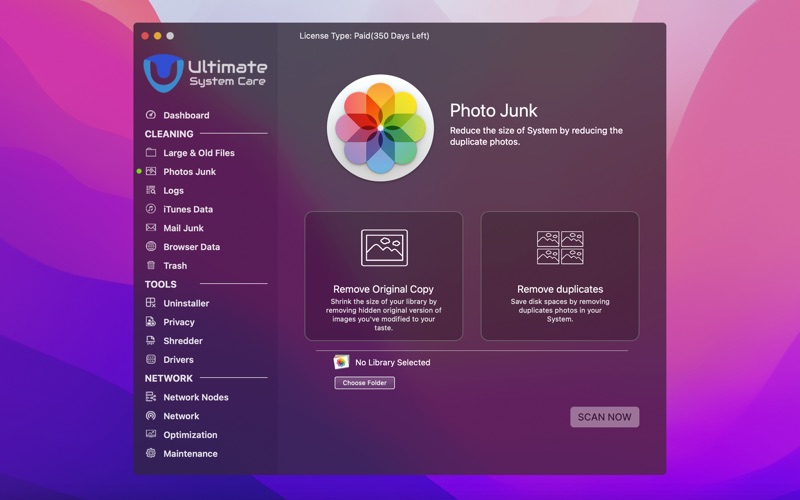This screenshot has width=800, height=500.
Task: Open iTunes Data in sidebar
Action: 188,209
